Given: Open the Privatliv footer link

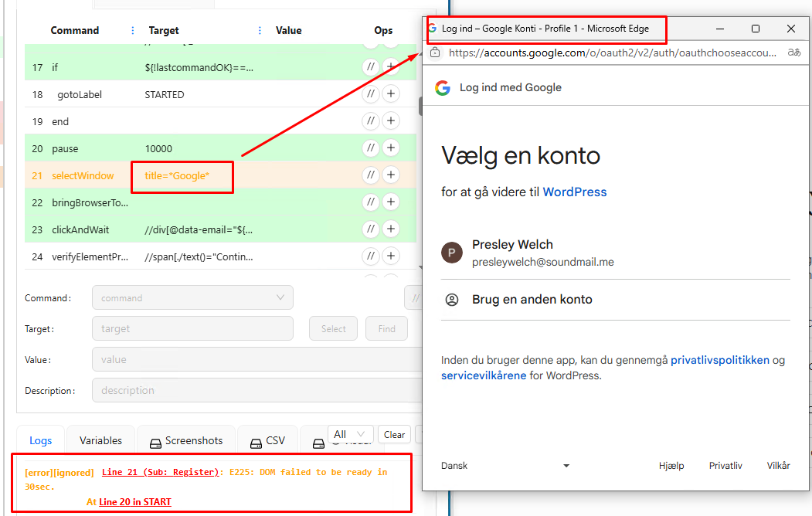Looking at the screenshot, I should click(725, 466).
